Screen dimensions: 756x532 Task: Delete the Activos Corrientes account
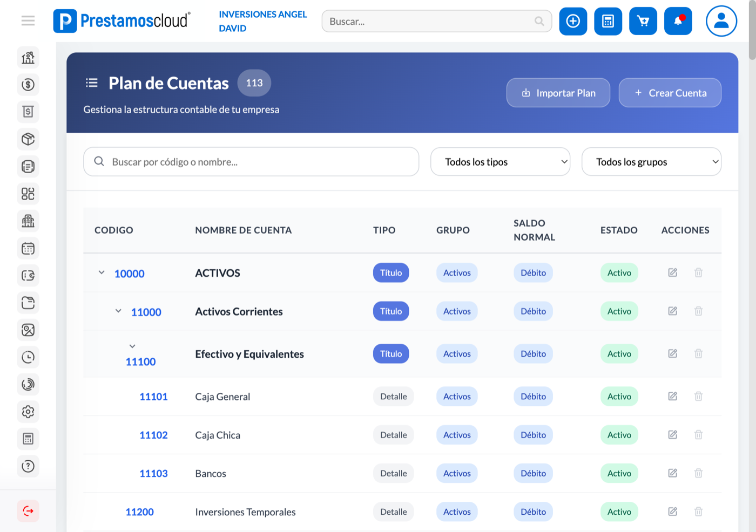698,311
